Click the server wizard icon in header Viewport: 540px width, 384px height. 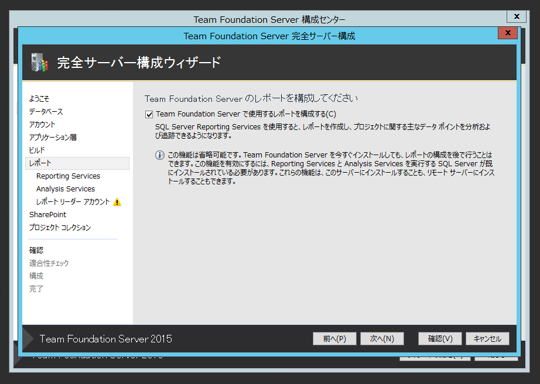coord(39,62)
